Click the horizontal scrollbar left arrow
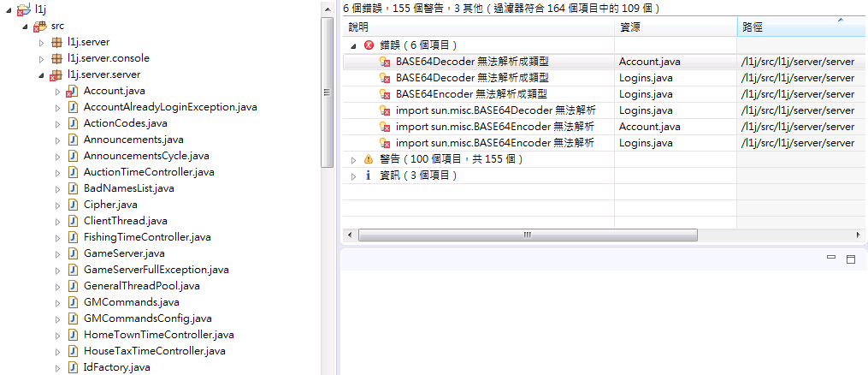Screen dimensions: 868x375 point(349,235)
